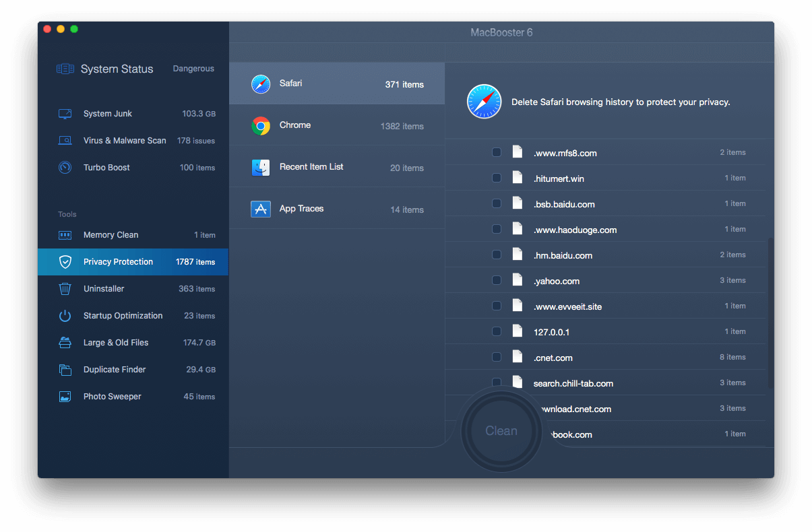Select the .cnet.com checkbox

[x=497, y=357]
